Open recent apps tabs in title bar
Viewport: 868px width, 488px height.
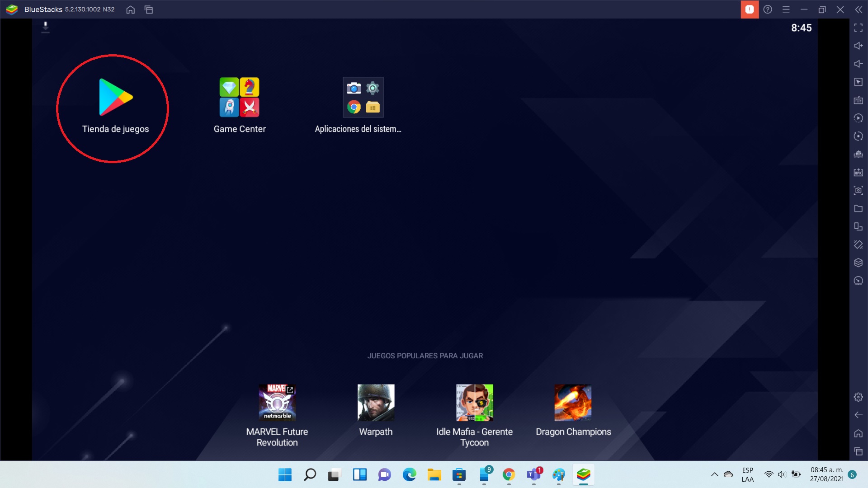[149, 9]
